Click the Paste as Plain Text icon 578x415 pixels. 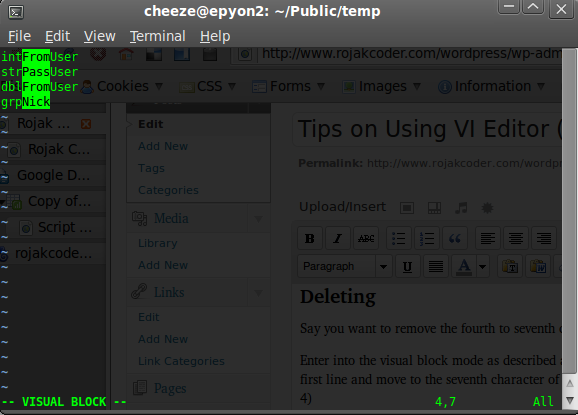(x=510, y=266)
